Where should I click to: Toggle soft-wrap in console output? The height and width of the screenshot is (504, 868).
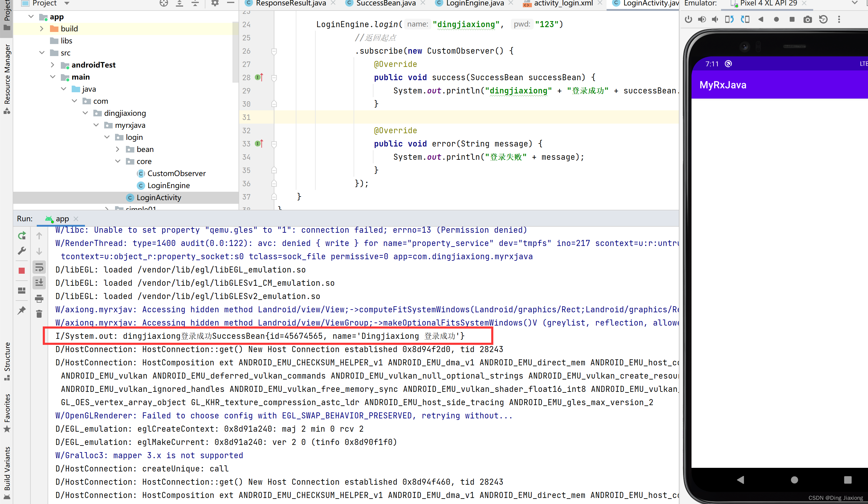point(39,267)
